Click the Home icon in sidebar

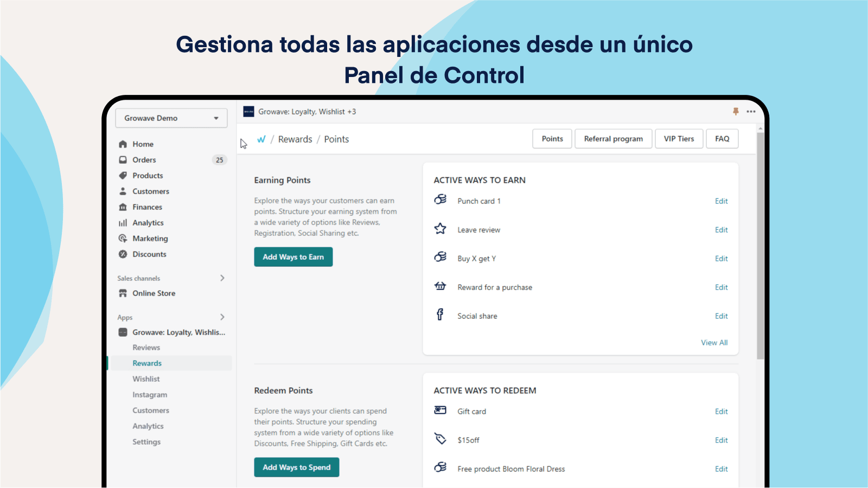123,144
